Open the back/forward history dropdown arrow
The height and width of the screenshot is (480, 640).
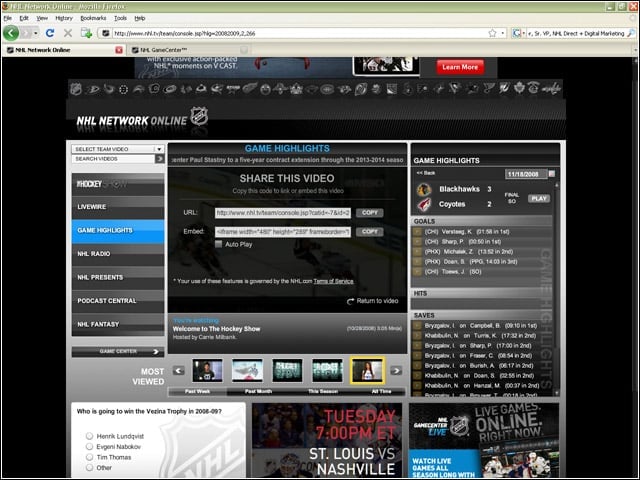click(36, 33)
